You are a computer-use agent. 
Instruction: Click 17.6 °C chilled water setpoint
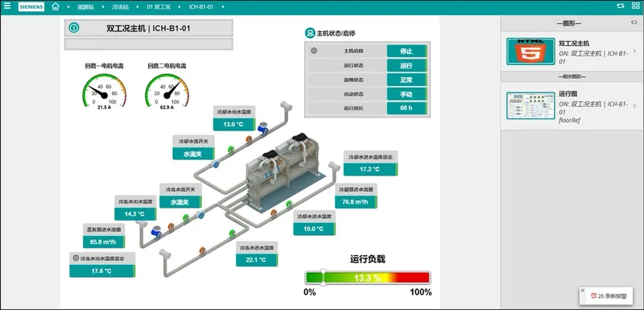point(102,271)
